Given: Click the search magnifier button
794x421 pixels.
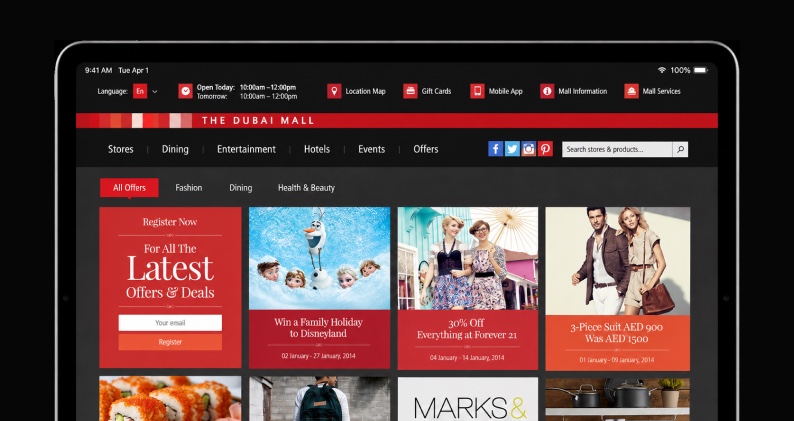Looking at the screenshot, I should [680, 149].
